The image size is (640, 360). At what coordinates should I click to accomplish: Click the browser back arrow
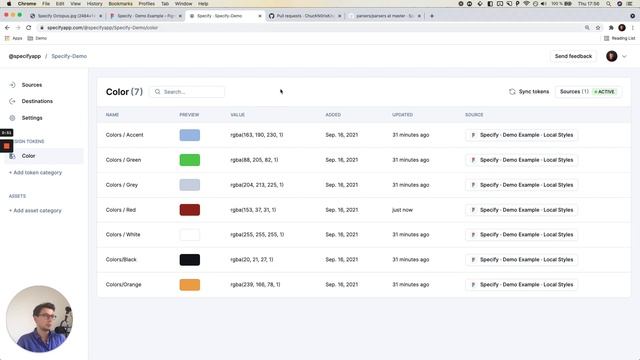click(7, 28)
